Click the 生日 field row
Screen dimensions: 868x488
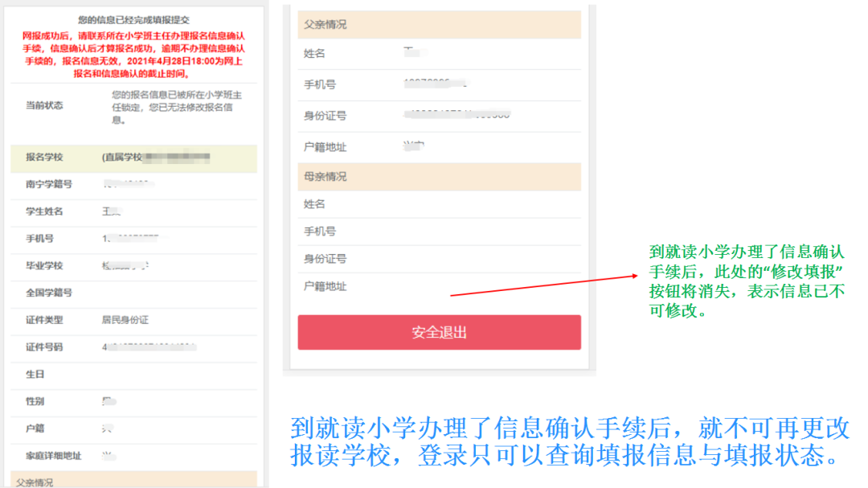tap(133, 375)
